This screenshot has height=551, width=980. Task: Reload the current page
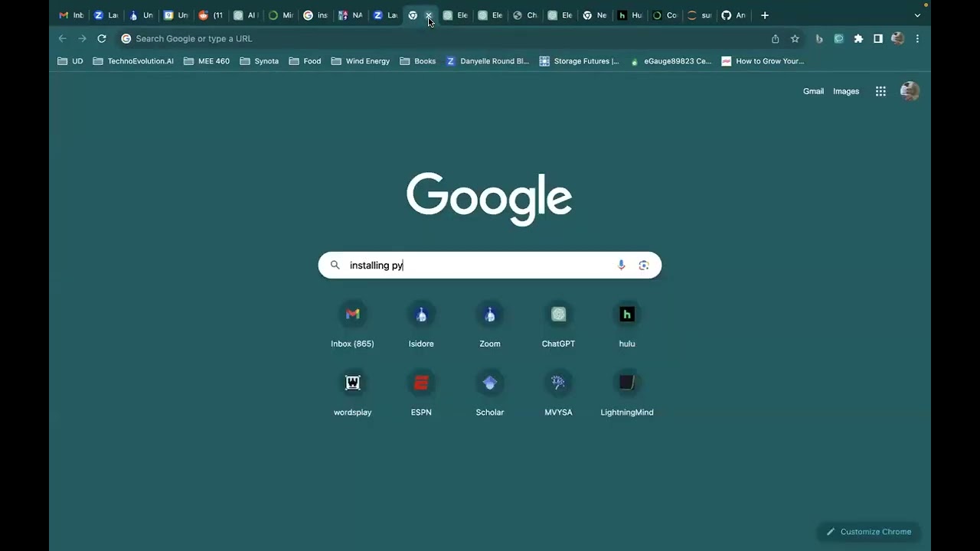pos(101,38)
